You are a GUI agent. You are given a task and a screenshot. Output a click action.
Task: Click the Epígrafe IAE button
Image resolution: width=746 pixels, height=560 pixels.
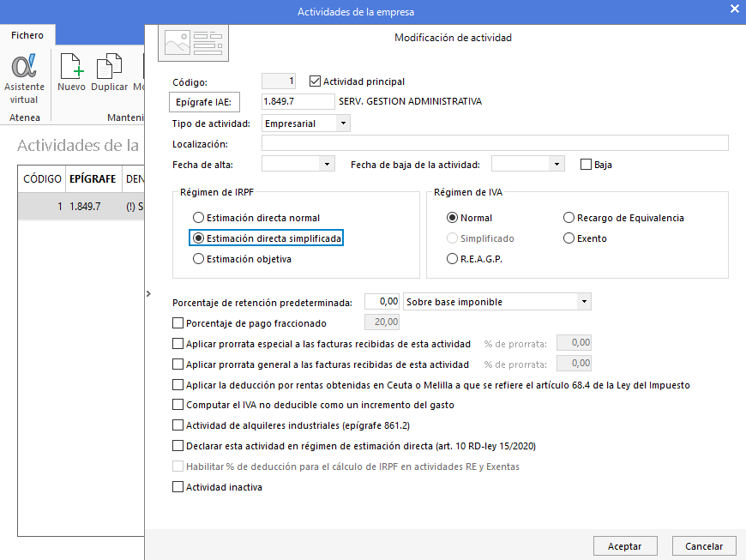pos(204,102)
